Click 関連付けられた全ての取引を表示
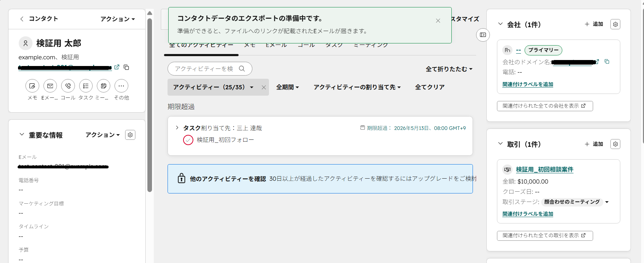Screen dimensions: 644x263 pyautogui.click(x=545, y=235)
